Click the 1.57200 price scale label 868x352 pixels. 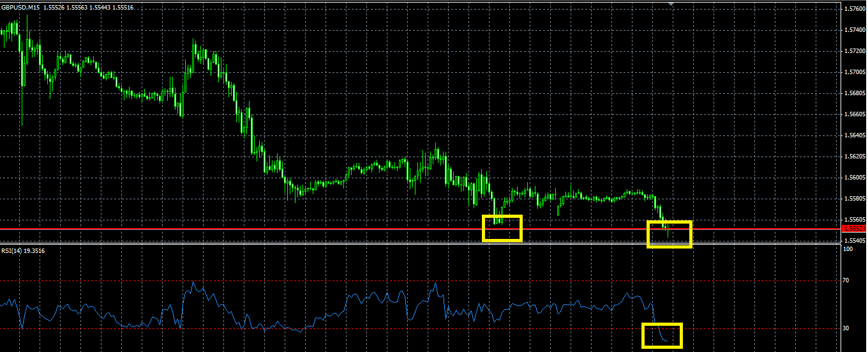(855, 51)
